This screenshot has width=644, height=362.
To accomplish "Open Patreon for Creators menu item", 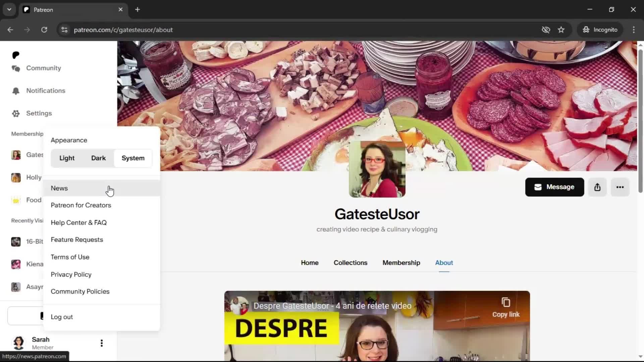I will pos(102,205).
